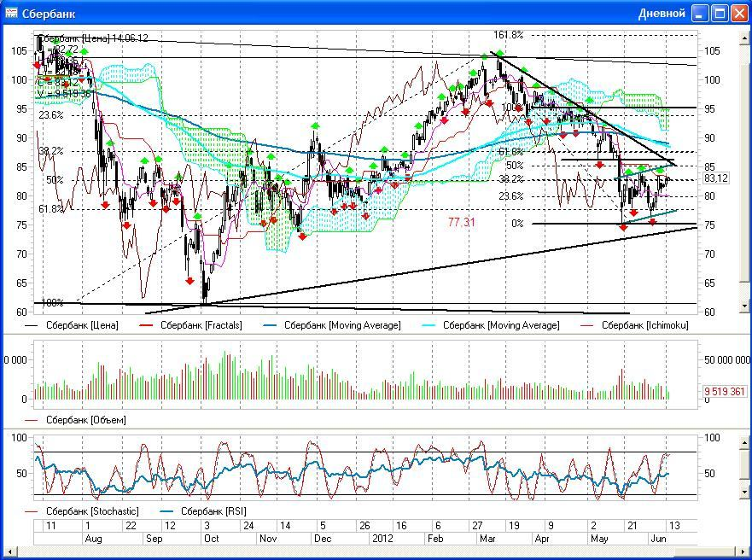This screenshot has width=752, height=560.
Task: Click the volume value tag 9 519 361
Action: pos(725,391)
